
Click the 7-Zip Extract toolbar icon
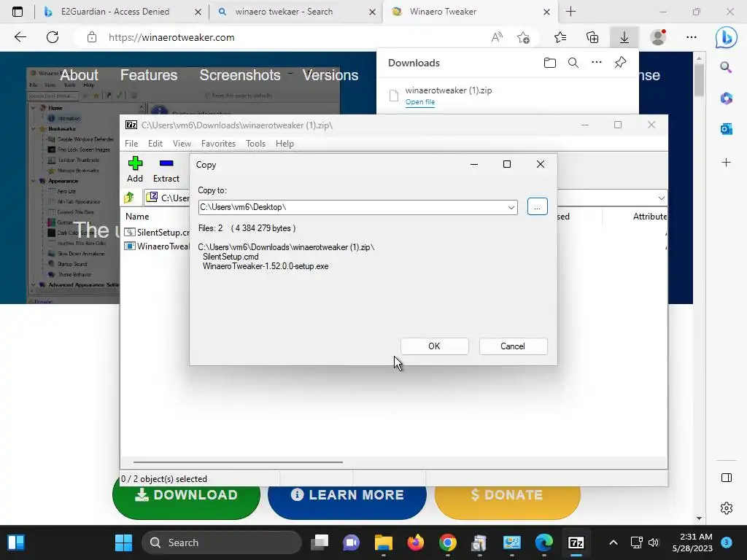pyautogui.click(x=166, y=169)
